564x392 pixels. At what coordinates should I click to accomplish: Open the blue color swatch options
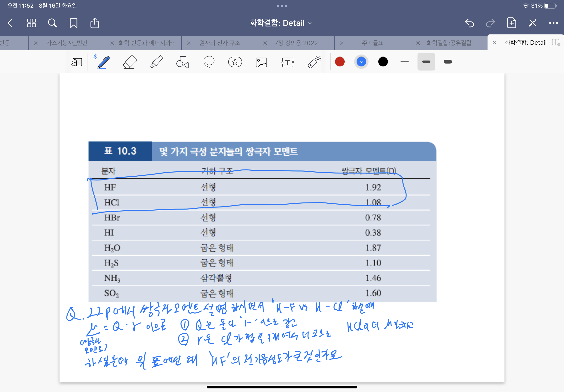pos(361,62)
